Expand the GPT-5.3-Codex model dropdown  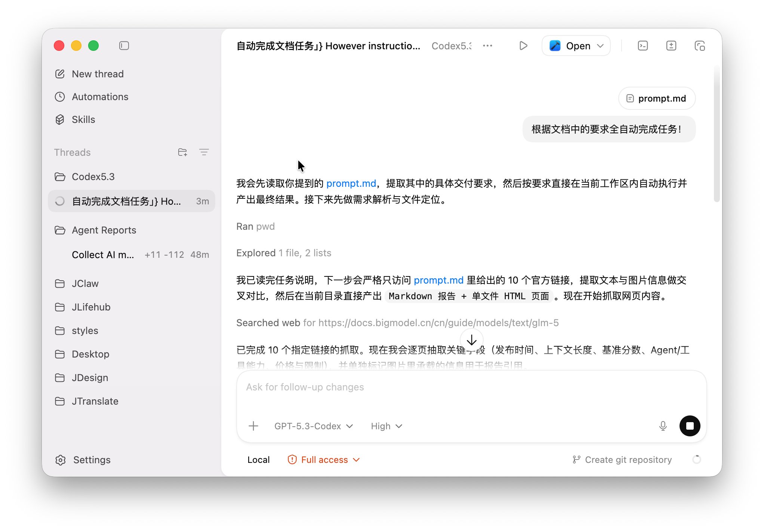click(313, 426)
